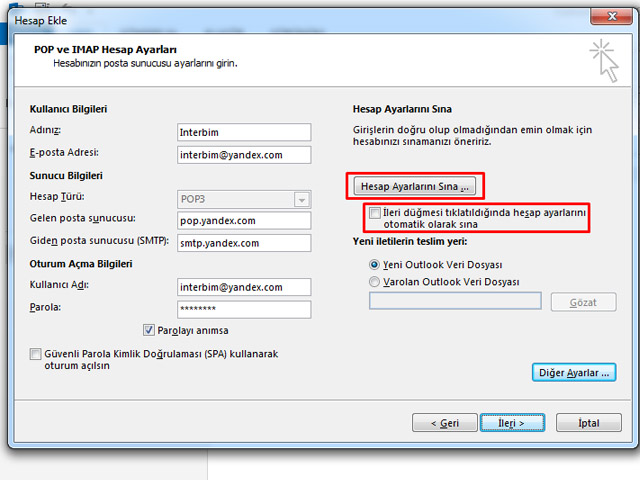Uncheck the Parolayı anımsa checkbox
The height and width of the screenshot is (480, 640).
pyautogui.click(x=149, y=330)
